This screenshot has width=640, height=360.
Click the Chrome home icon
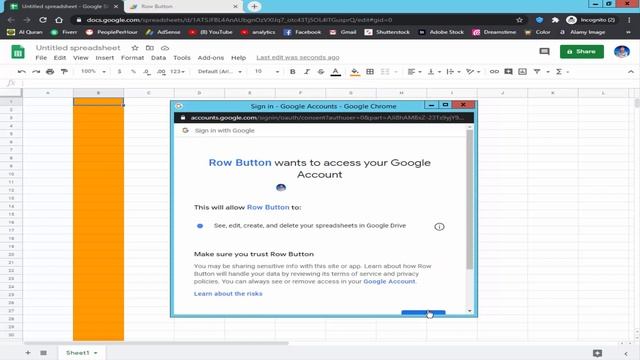point(59,20)
